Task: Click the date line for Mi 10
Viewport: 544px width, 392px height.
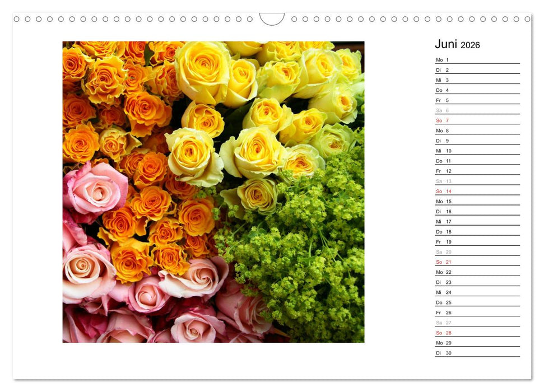Action: coord(476,150)
